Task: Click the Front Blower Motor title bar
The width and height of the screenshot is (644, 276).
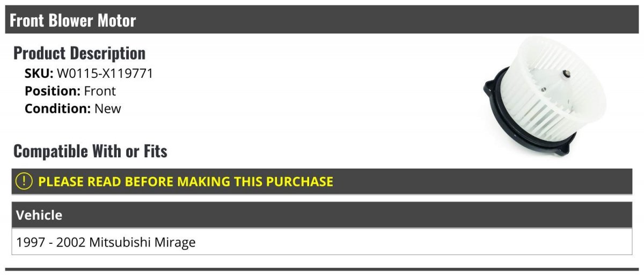Action: [x=322, y=20]
